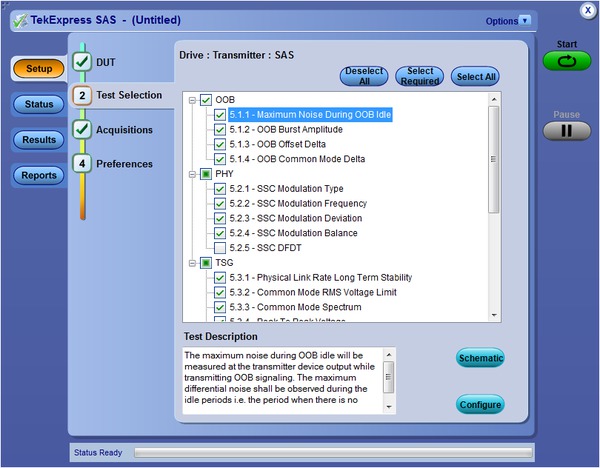Uncheck 5.1.2 OOB Burst Amplitude
600x468 pixels.
coord(220,130)
